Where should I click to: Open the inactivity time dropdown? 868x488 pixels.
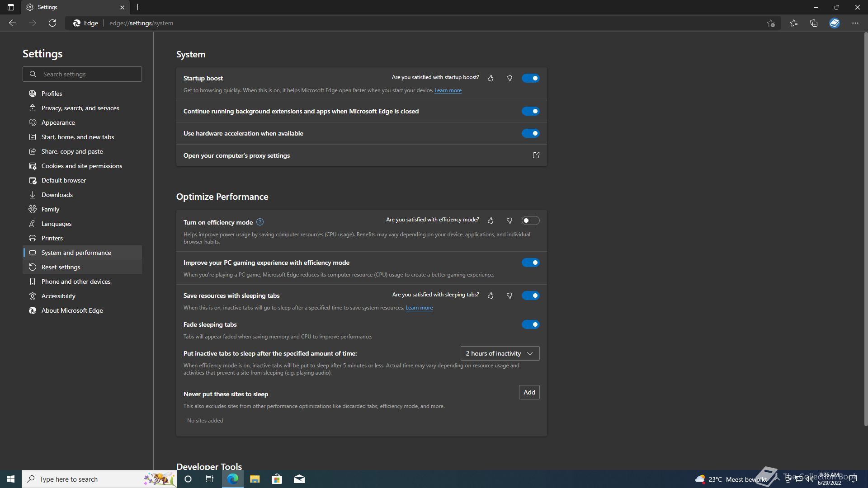pyautogui.click(x=500, y=353)
